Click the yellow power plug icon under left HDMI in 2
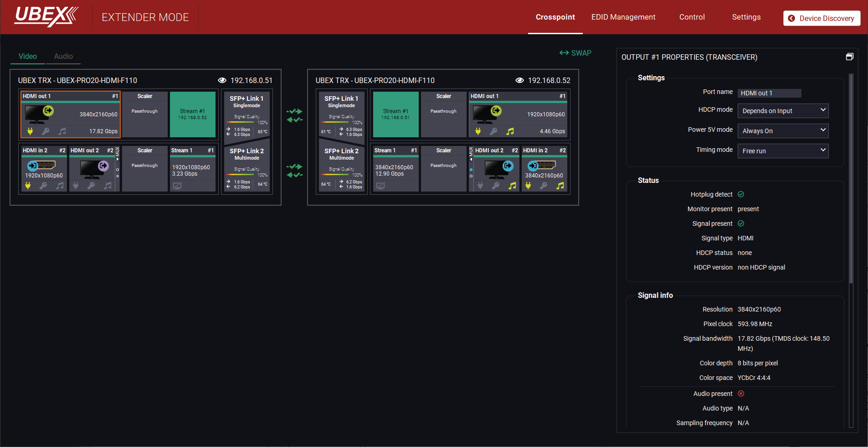This screenshot has height=447, width=868. 28,186
